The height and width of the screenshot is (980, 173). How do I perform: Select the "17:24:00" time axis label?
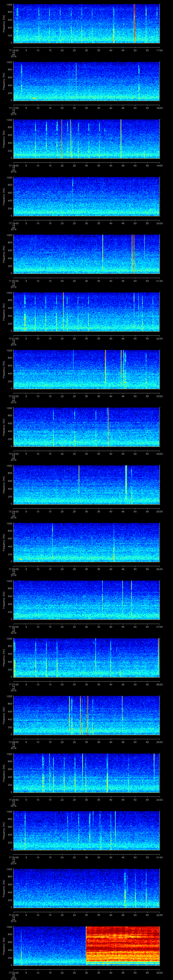(x=13, y=511)
